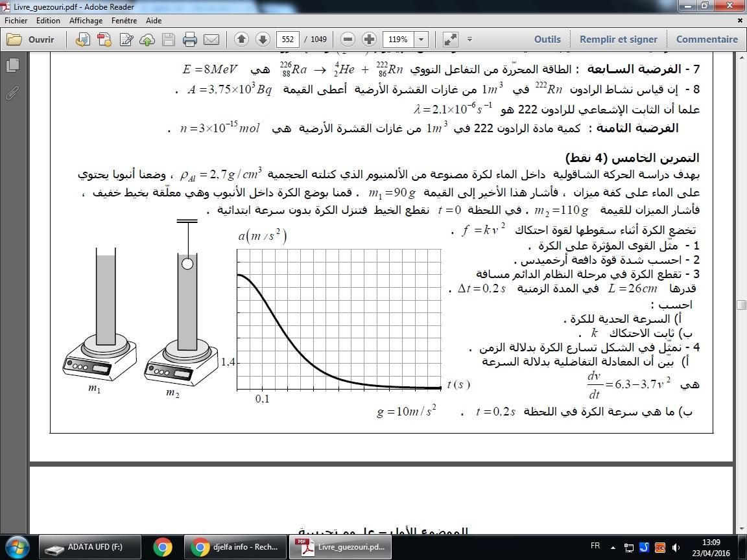Viewport: 747px width, 560px height.
Task: Zoom out with the minus button
Action: [x=348, y=39]
